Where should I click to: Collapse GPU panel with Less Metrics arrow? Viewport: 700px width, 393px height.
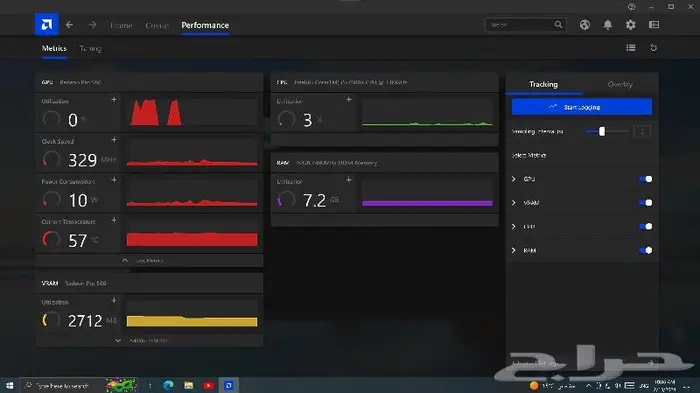(x=125, y=260)
